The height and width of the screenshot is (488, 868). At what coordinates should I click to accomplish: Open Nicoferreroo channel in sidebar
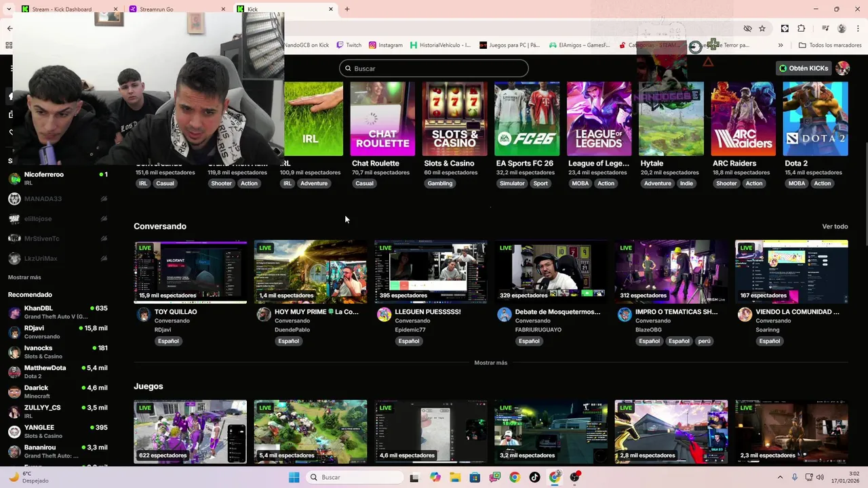(58, 178)
